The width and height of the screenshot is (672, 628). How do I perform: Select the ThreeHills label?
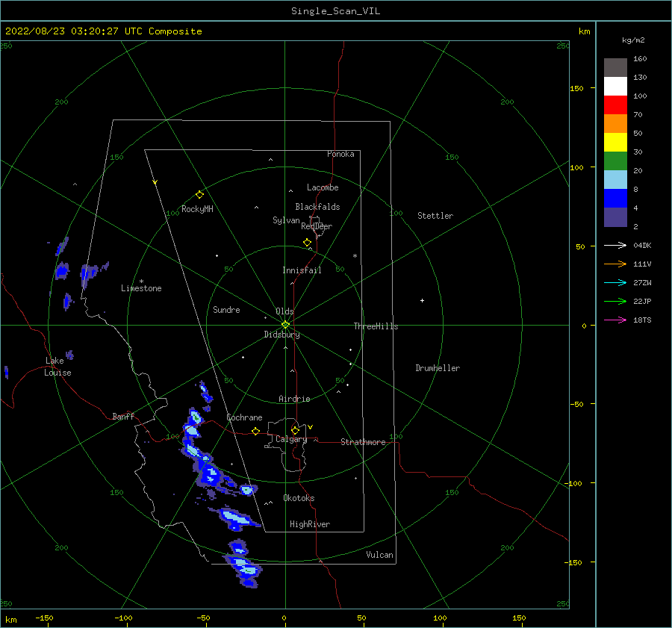pos(376,326)
